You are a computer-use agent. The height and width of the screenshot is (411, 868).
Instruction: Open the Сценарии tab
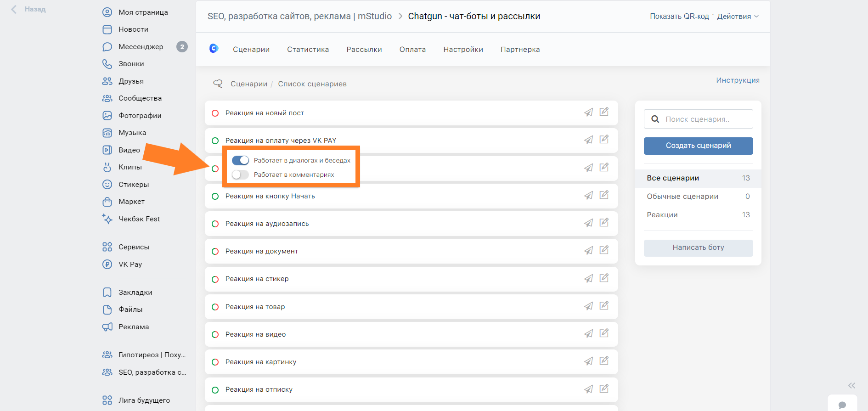tap(251, 50)
